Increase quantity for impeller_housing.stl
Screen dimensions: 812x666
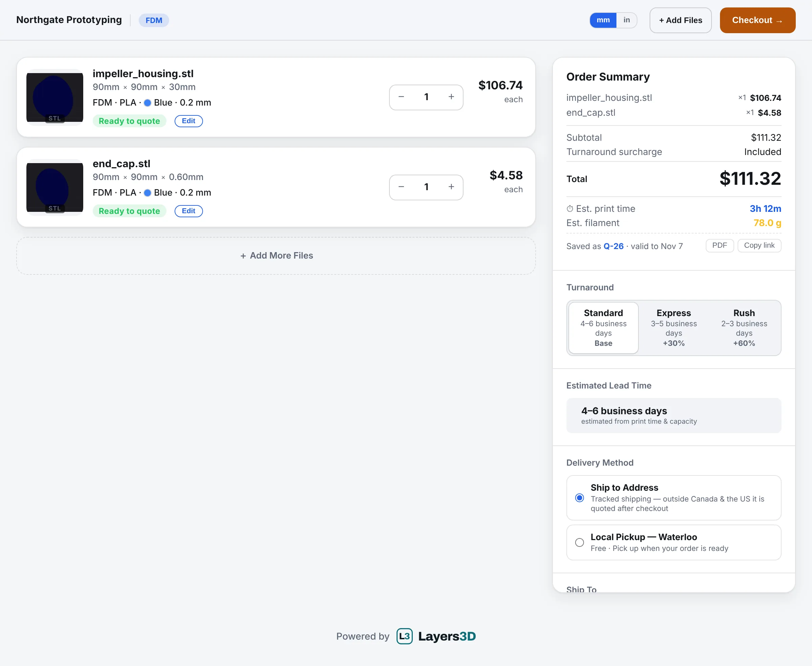pyautogui.click(x=451, y=97)
